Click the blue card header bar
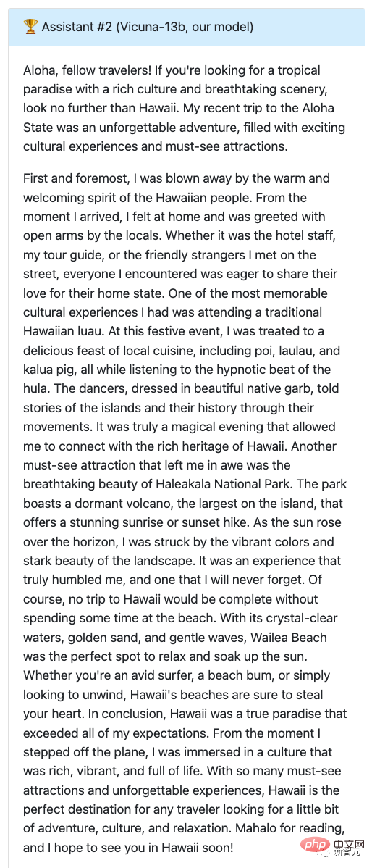 point(186,27)
